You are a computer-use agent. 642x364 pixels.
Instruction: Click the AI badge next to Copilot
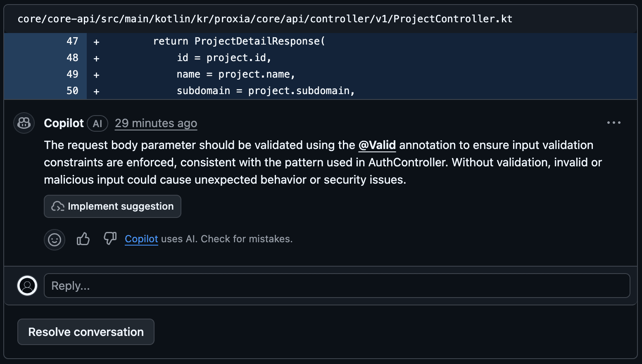tap(97, 123)
